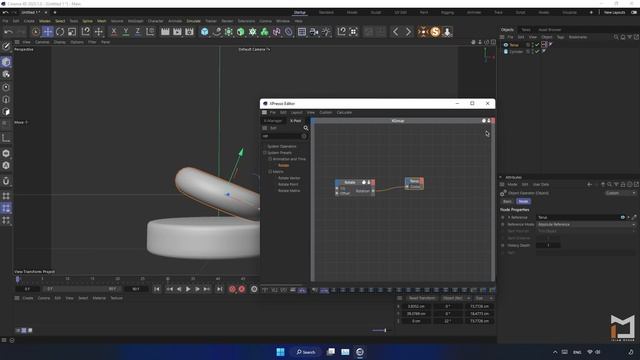Screen dimensions: 640x360
Task: Click the next arrow in toolbar
Action: pos(408,31)
